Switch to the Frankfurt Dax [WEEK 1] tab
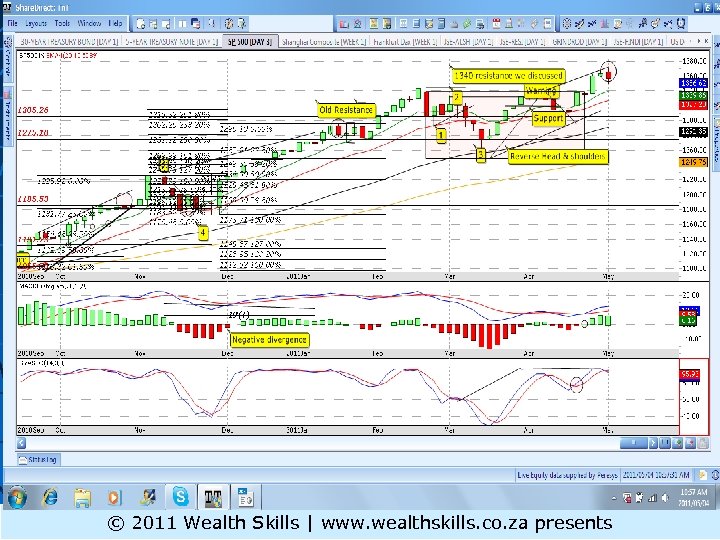720x540 pixels. pos(404,41)
